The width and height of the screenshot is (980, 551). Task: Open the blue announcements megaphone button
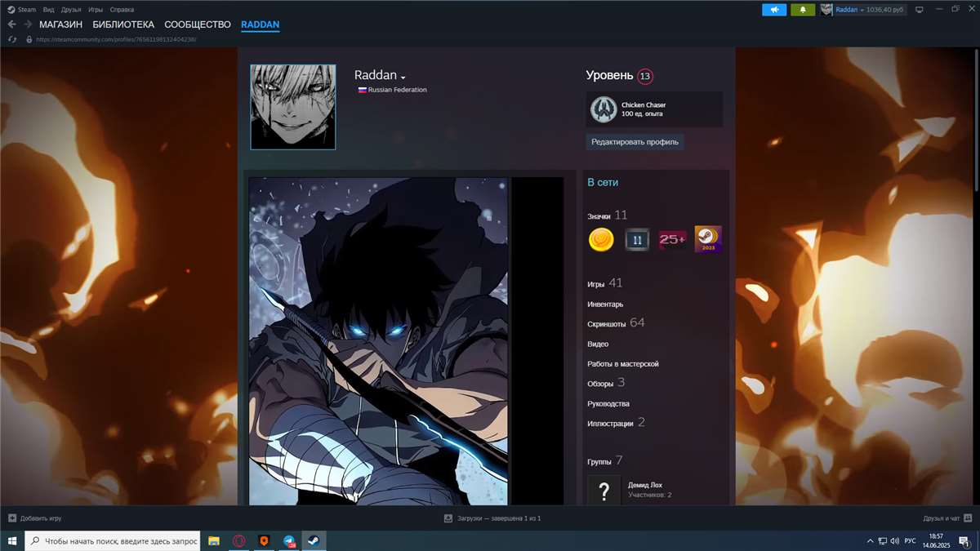(x=774, y=10)
